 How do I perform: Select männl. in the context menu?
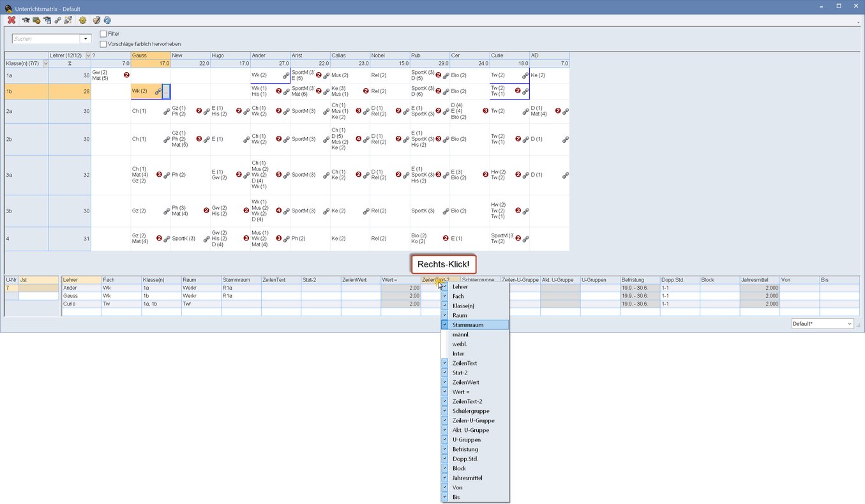coord(475,335)
